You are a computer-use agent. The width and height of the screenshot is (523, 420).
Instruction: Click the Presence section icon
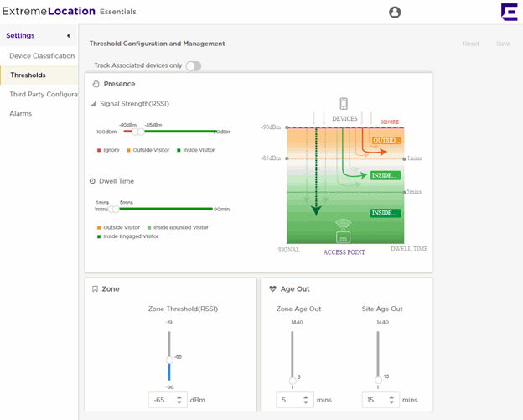[96, 84]
